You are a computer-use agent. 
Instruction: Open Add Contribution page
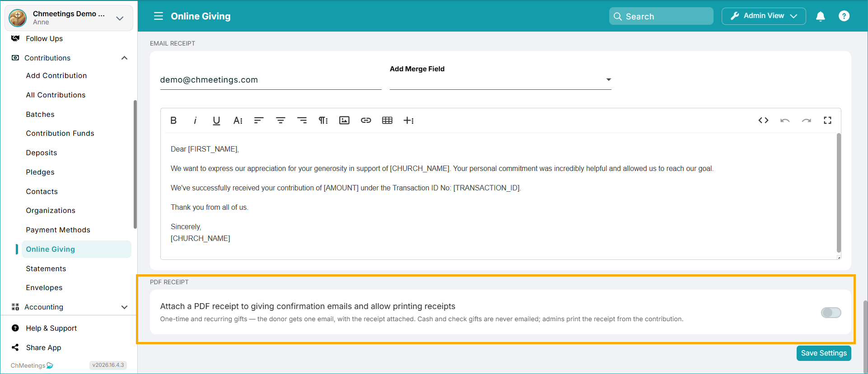(56, 75)
